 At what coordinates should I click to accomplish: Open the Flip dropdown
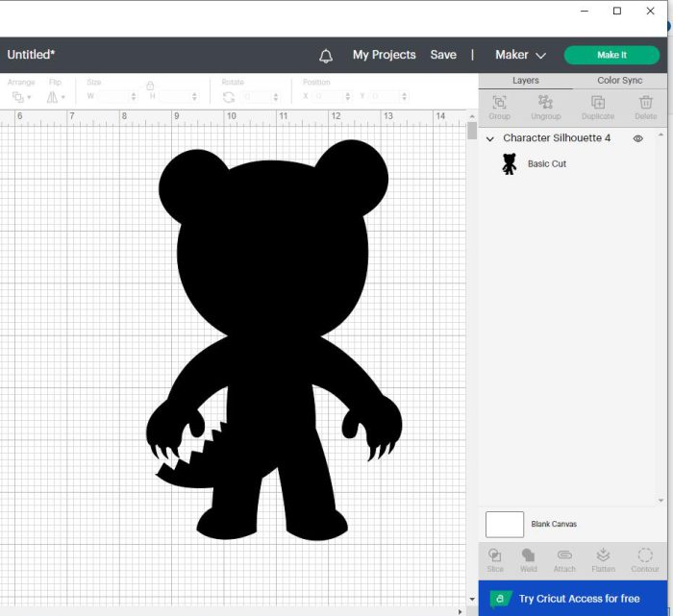coord(56,97)
